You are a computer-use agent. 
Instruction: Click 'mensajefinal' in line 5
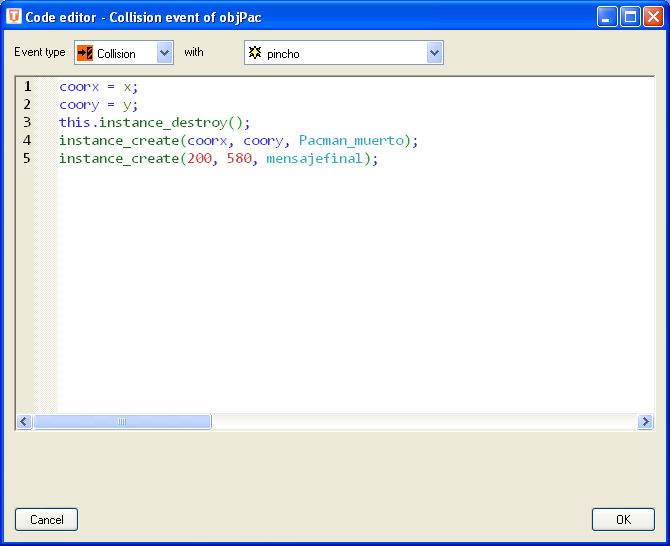point(314,159)
